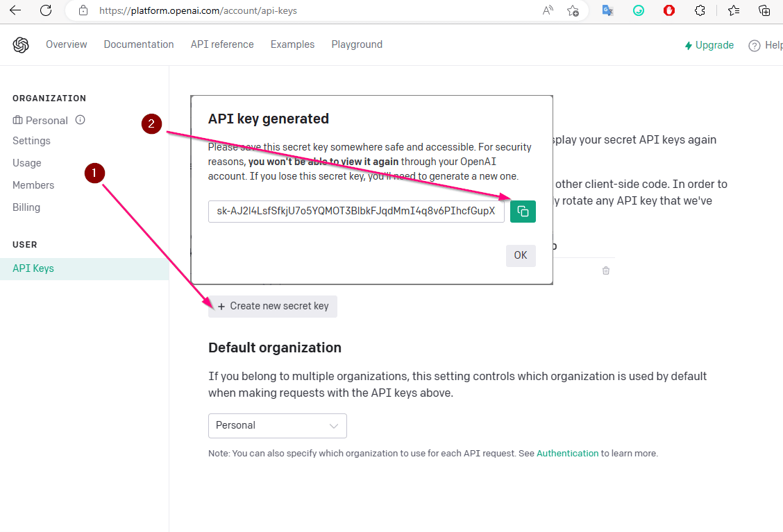This screenshot has width=783, height=532.
Task: Click the Personal organization info icon
Action: [x=81, y=120]
